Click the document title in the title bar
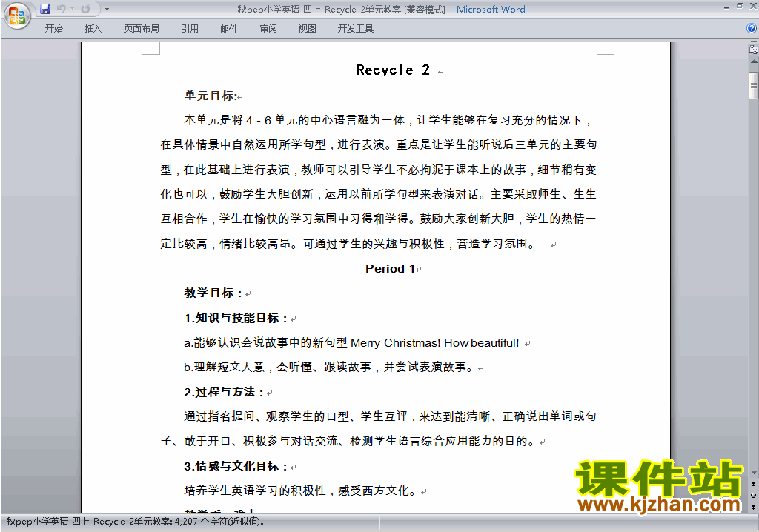Image resolution: width=759 pixels, height=532 pixels. (x=382, y=9)
